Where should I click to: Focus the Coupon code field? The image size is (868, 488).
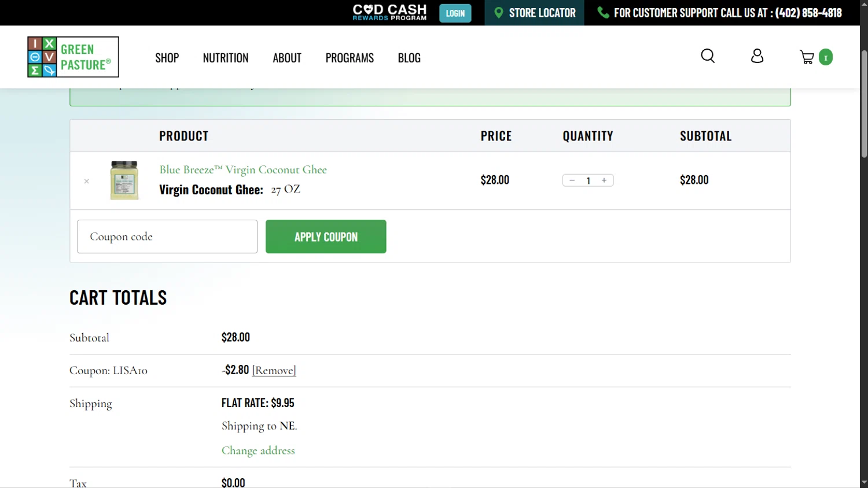167,236
